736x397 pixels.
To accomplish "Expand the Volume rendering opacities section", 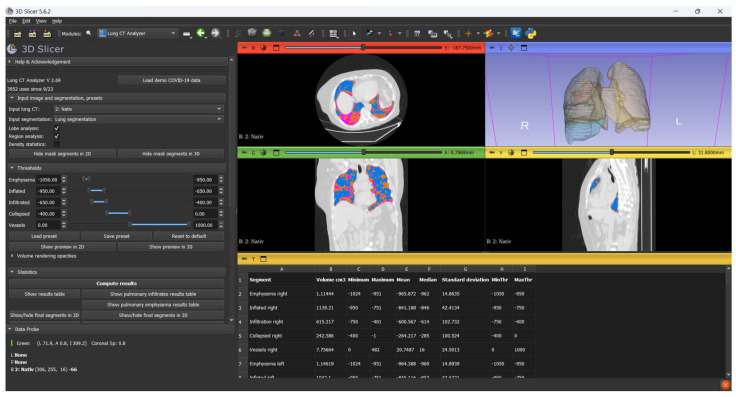I will coord(46,256).
